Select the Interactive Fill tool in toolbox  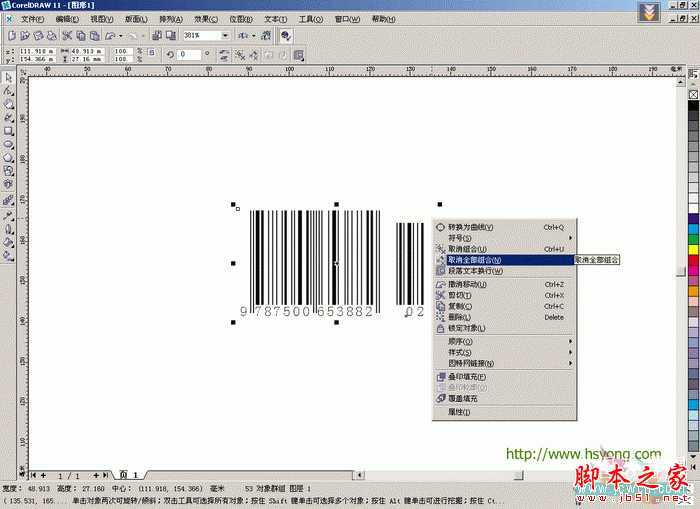pos(8,256)
